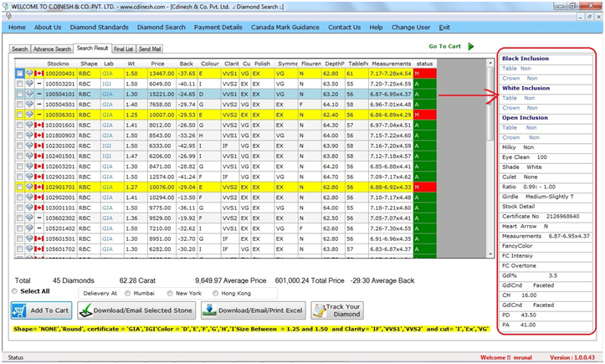The height and width of the screenshot is (364, 605).
Task: Click the Canada flag icon for 101800903
Action: (x=39, y=136)
